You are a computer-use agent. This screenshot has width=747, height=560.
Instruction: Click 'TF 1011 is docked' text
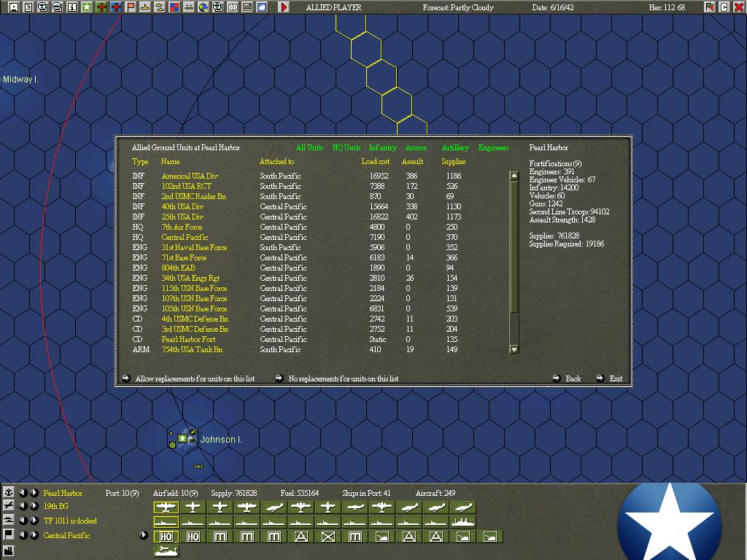pyautogui.click(x=70, y=521)
